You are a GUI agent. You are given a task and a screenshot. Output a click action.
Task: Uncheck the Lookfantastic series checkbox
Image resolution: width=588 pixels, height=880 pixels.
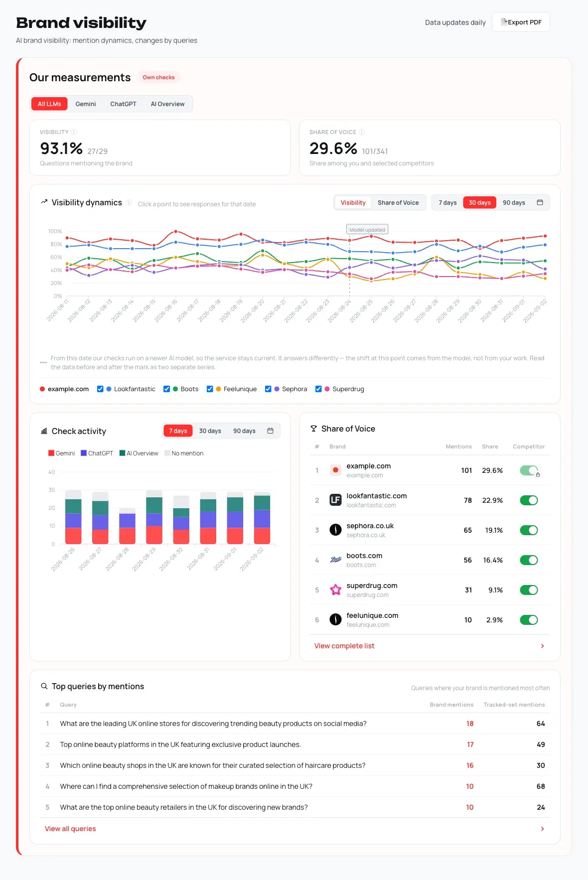point(100,389)
